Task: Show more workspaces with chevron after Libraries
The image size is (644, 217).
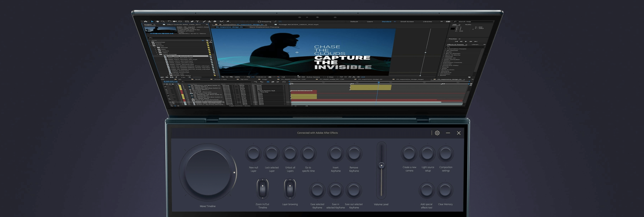Action: tap(442, 22)
